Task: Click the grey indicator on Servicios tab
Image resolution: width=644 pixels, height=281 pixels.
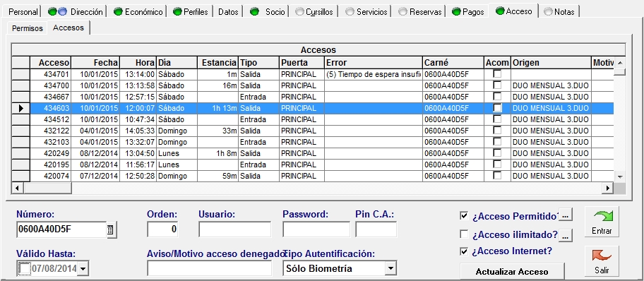Action: coord(350,12)
